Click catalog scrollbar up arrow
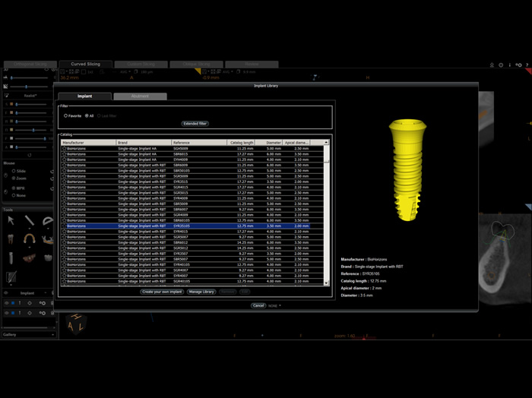The width and height of the screenshot is (532, 398). point(326,143)
